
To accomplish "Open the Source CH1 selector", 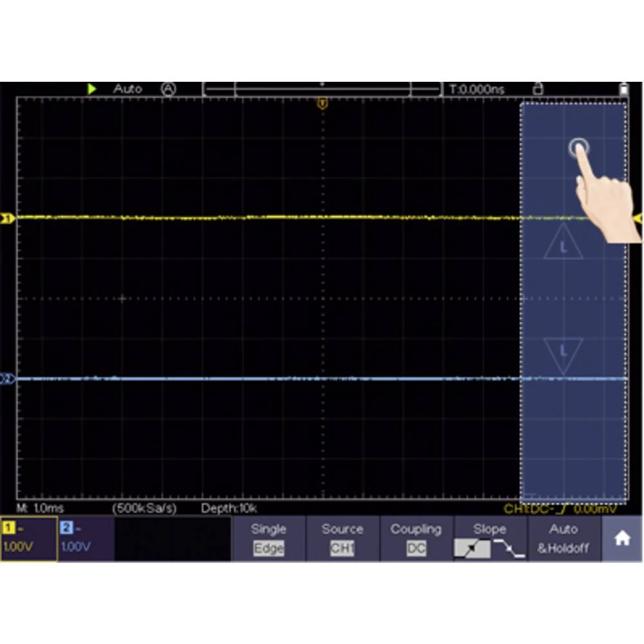I will (x=342, y=538).
